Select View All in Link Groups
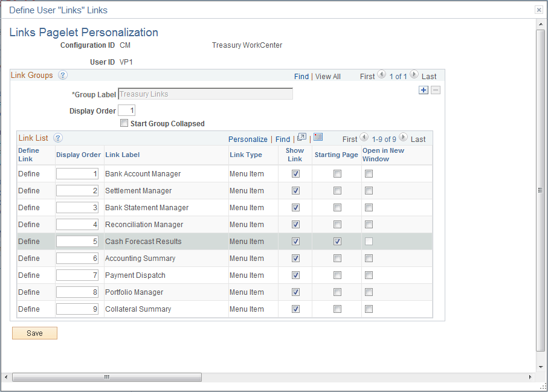Viewport: 548px width, 392px height. [327, 76]
